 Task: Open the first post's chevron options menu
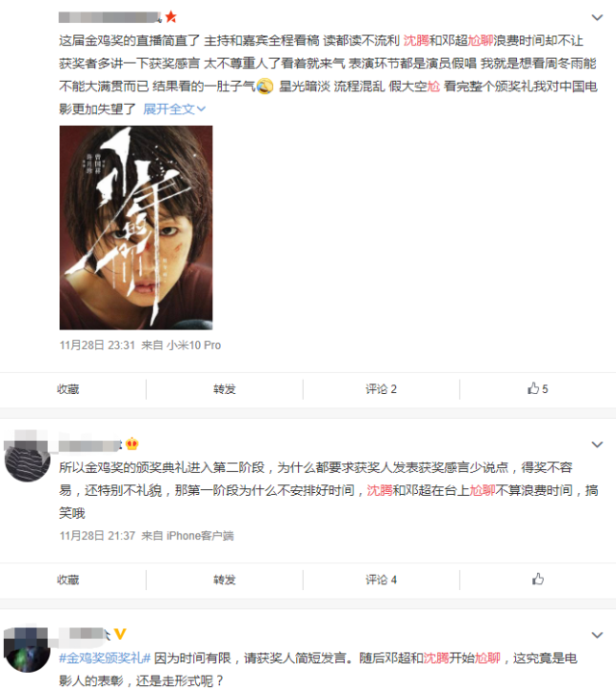pos(597,17)
